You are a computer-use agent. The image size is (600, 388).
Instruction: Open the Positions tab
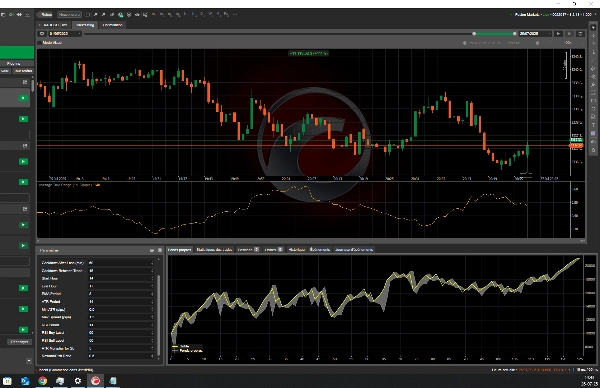pos(248,249)
